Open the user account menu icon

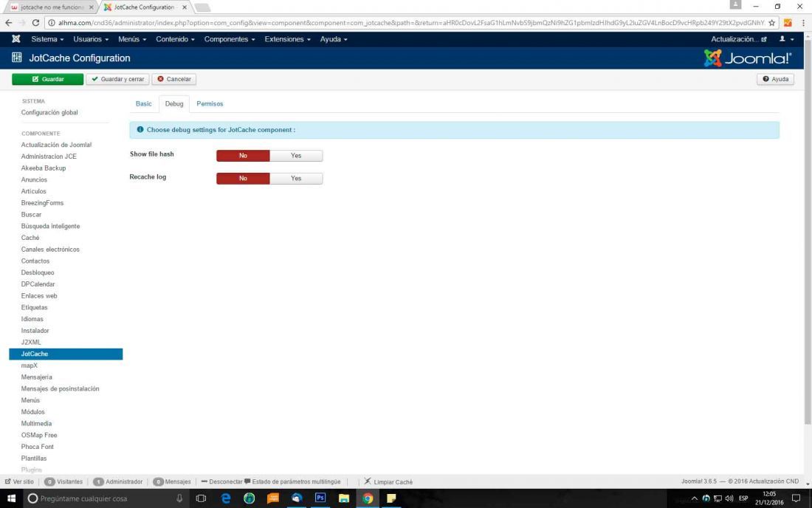click(786, 39)
